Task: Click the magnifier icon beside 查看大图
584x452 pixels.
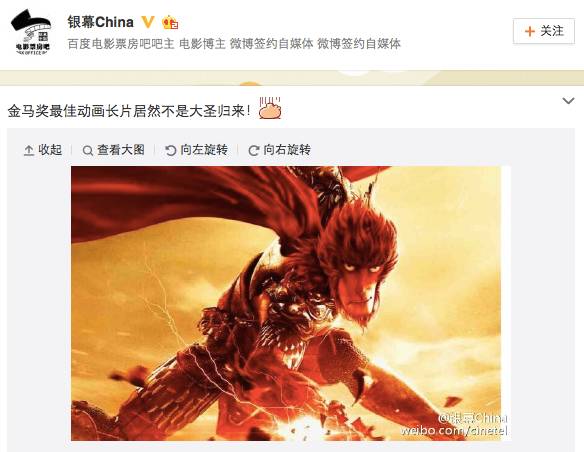Action: (88, 151)
